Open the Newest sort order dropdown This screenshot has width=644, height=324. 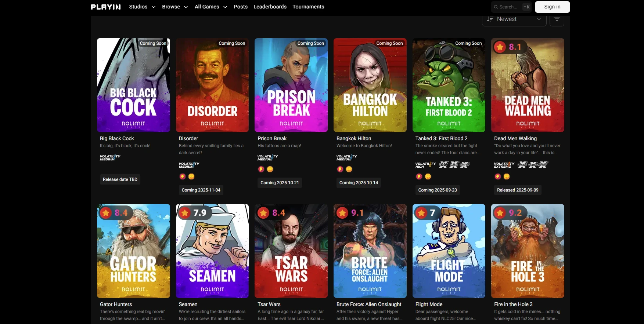[x=514, y=19]
